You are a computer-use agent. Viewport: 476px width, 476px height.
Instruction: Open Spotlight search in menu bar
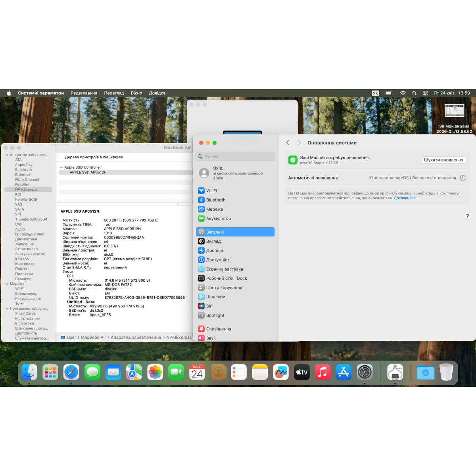click(414, 93)
